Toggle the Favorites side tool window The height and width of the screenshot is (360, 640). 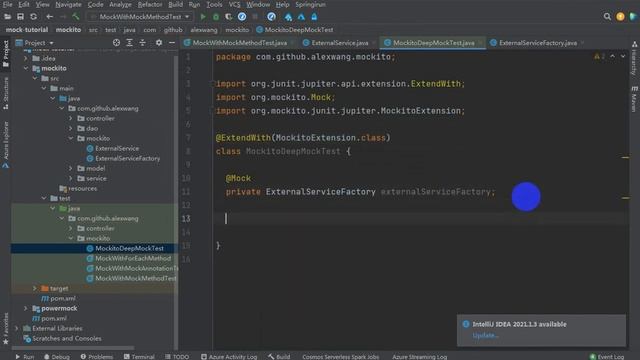[x=6, y=329]
